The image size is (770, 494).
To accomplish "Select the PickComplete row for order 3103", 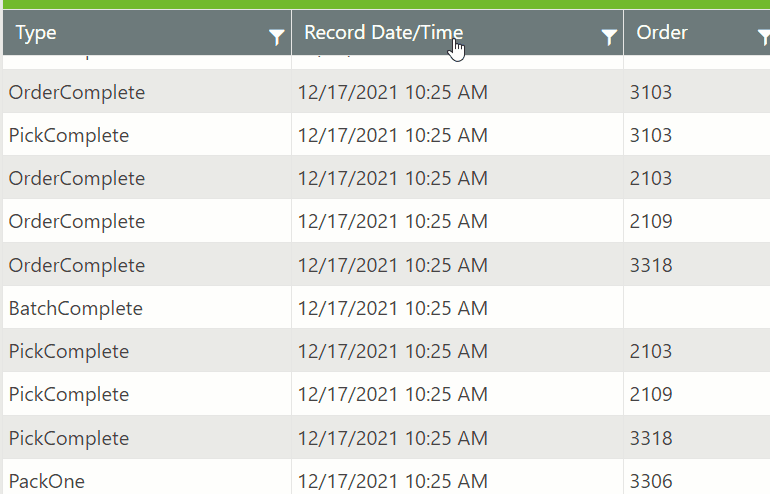I will [x=69, y=135].
